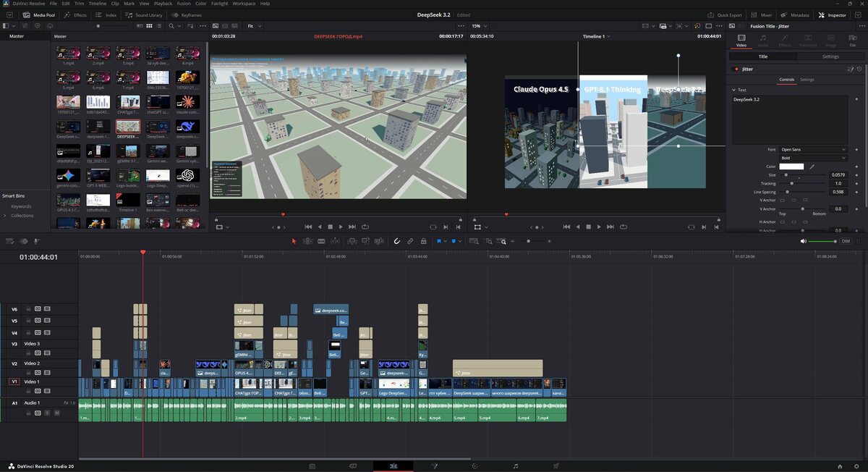Click the position lock padlock icon
Viewport: 868px width, 472px height.
coord(424,241)
